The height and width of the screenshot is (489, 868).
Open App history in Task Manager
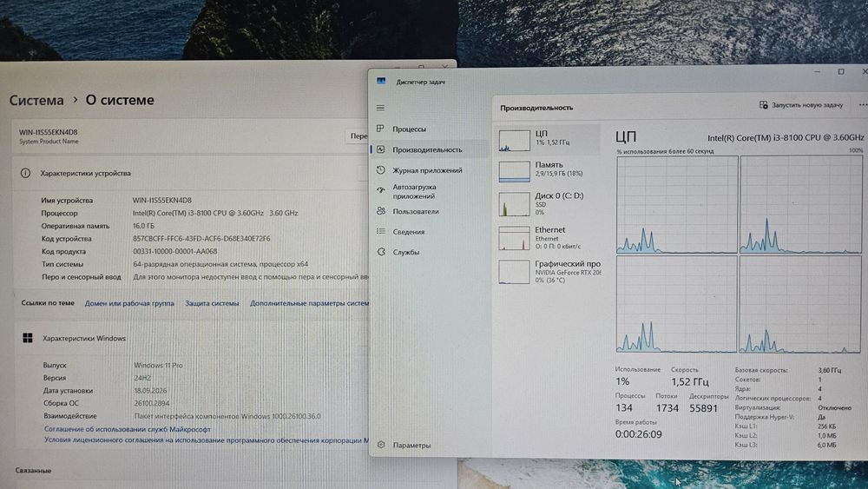[x=429, y=170]
